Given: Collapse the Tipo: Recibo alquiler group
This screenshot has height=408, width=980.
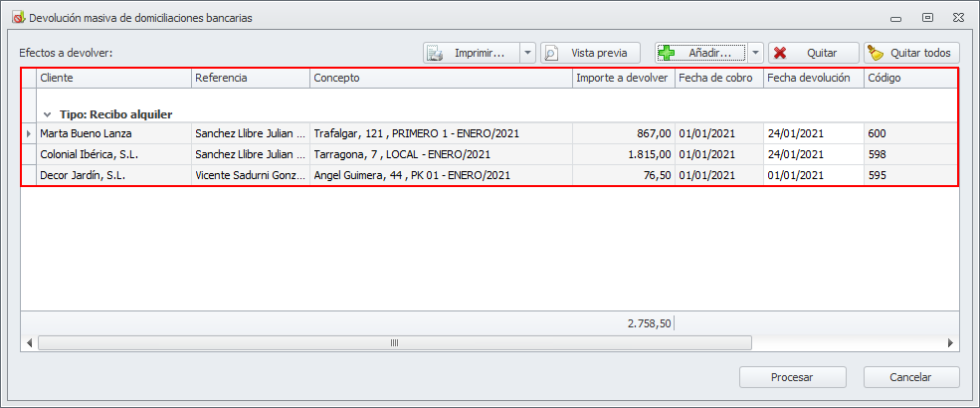Looking at the screenshot, I should 48,115.
